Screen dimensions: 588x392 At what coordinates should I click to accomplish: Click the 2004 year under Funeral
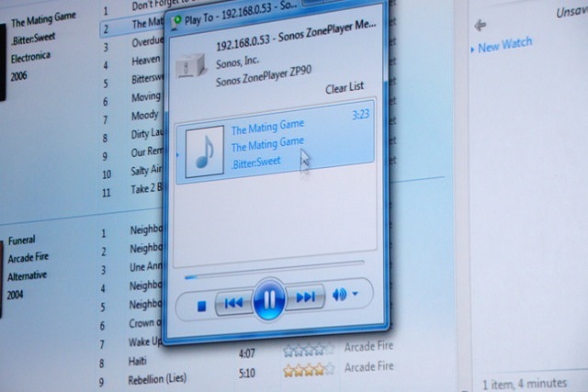click(x=15, y=295)
